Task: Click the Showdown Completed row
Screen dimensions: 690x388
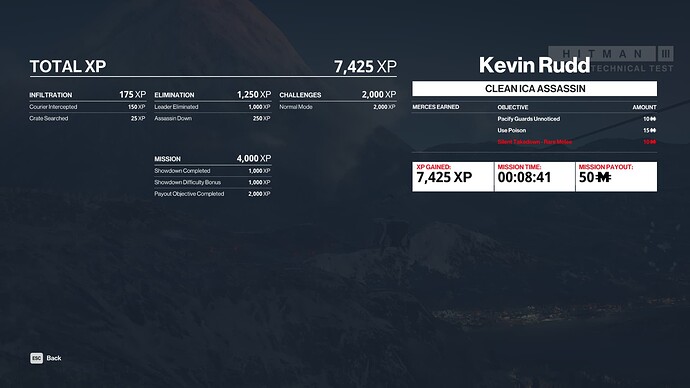Action: point(213,171)
